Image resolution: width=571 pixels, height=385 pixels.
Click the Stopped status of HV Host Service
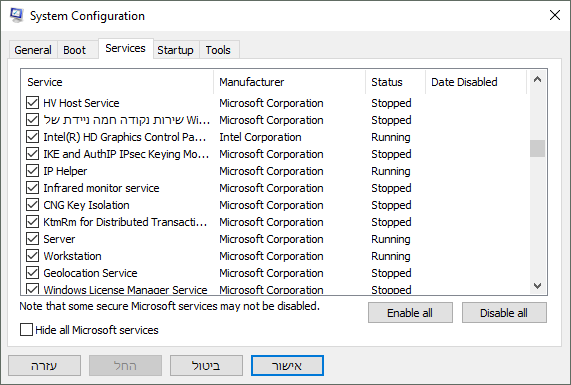(391, 103)
